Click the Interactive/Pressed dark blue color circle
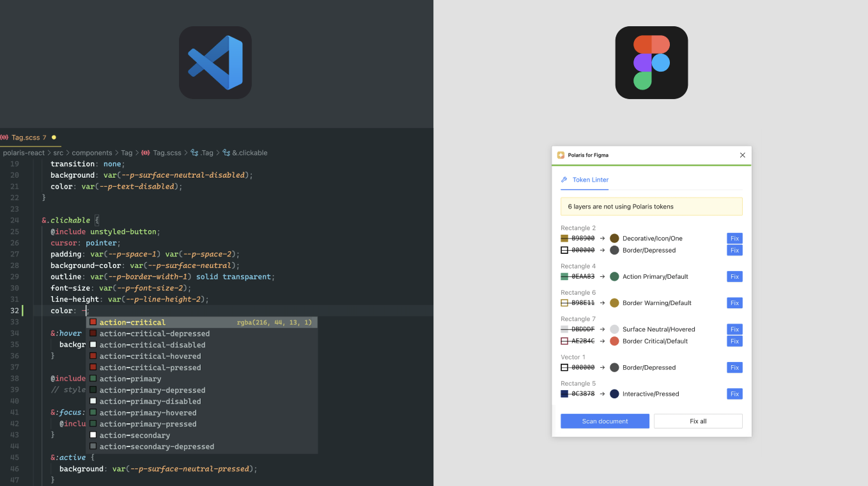Image resolution: width=868 pixels, height=486 pixels. 614,394
